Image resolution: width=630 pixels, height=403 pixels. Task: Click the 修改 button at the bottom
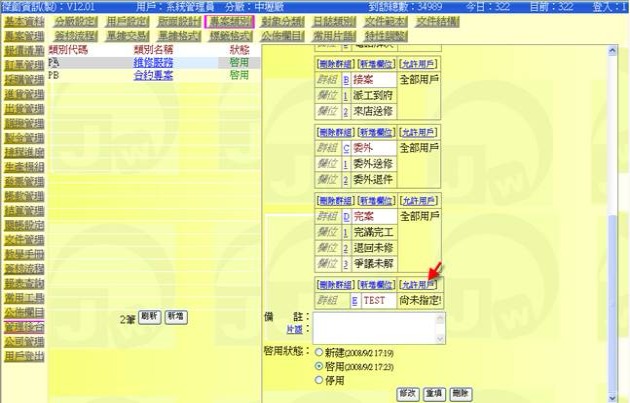click(x=407, y=394)
